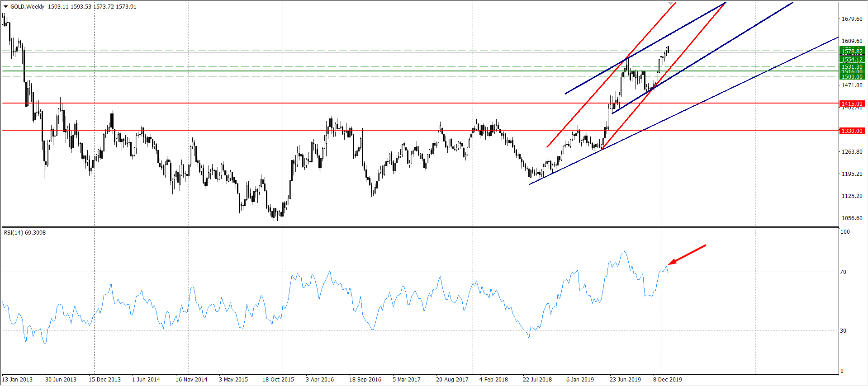Click the red 1415.00 price label

(852, 104)
